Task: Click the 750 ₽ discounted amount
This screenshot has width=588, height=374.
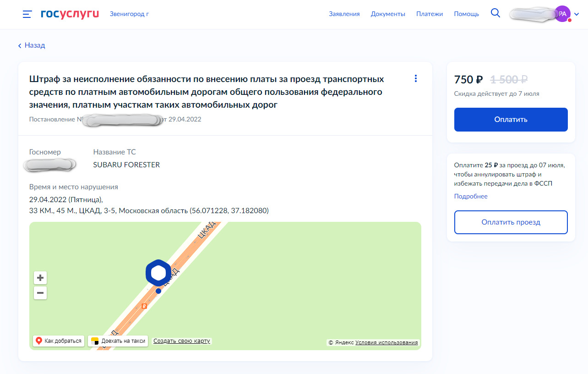Action: [468, 79]
